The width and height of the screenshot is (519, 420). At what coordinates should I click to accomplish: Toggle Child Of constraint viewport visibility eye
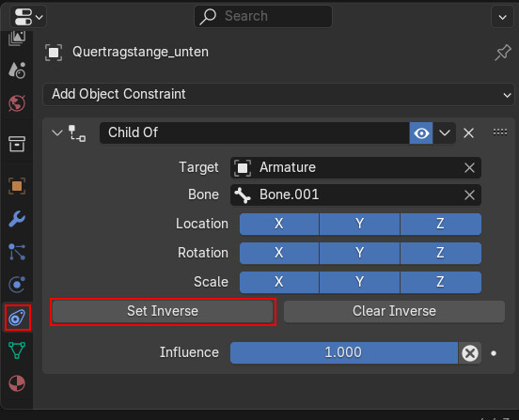pos(421,133)
